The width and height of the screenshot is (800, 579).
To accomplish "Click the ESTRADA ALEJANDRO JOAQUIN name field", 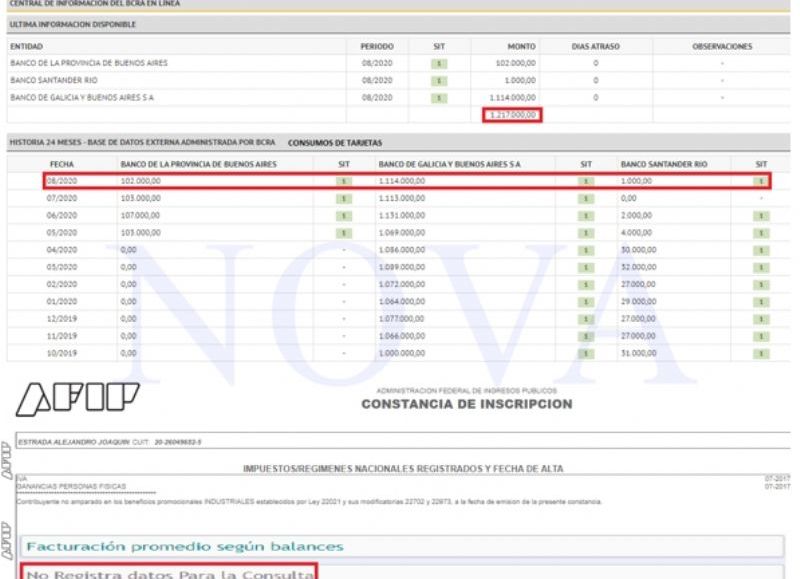I will pos(403,442).
